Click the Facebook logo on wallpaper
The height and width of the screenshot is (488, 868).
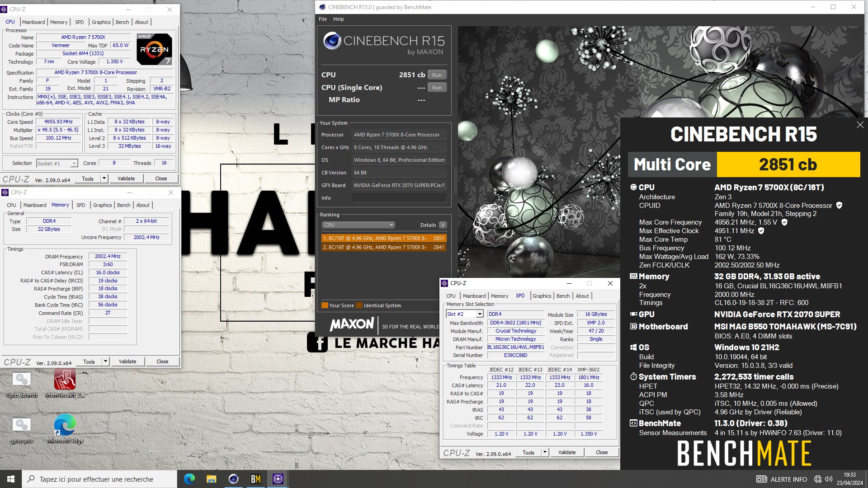[x=317, y=343]
